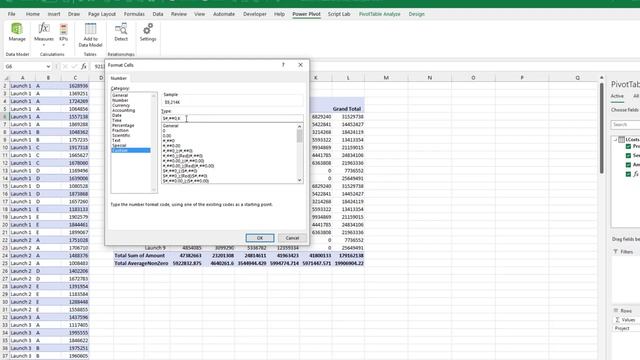This screenshot has width=640, height=360.
Task: Click the Format Cells help question mark
Action: [283, 65]
